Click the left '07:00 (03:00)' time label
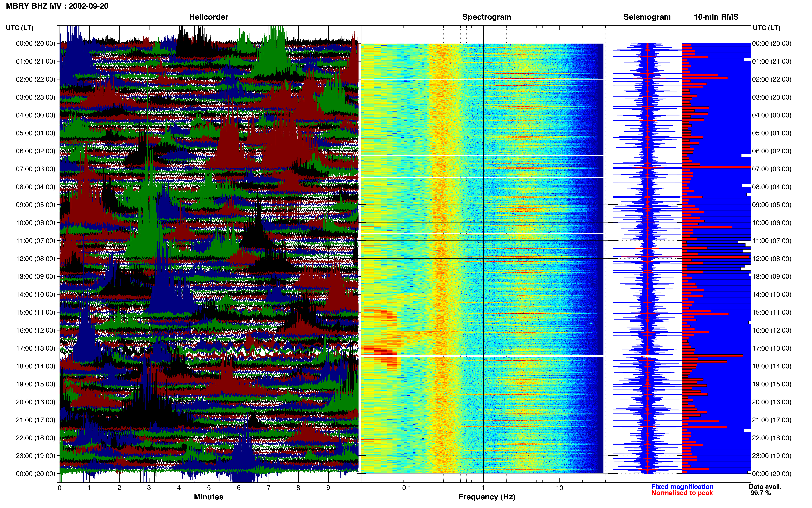The width and height of the screenshot is (812, 508). point(36,169)
